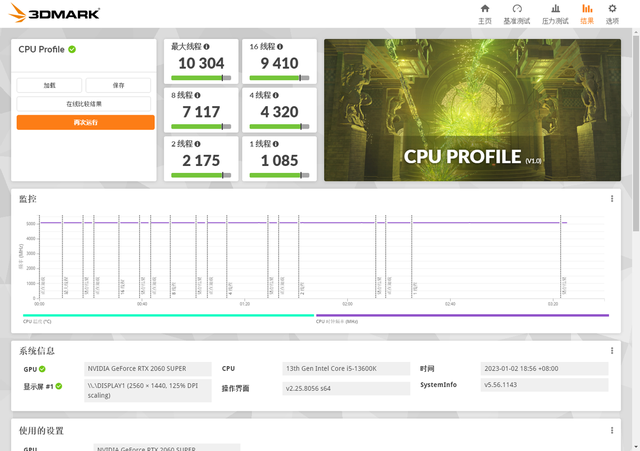Viewport: 640px width, 451px height.
Task: Click the save (保存) button
Action: pos(118,85)
